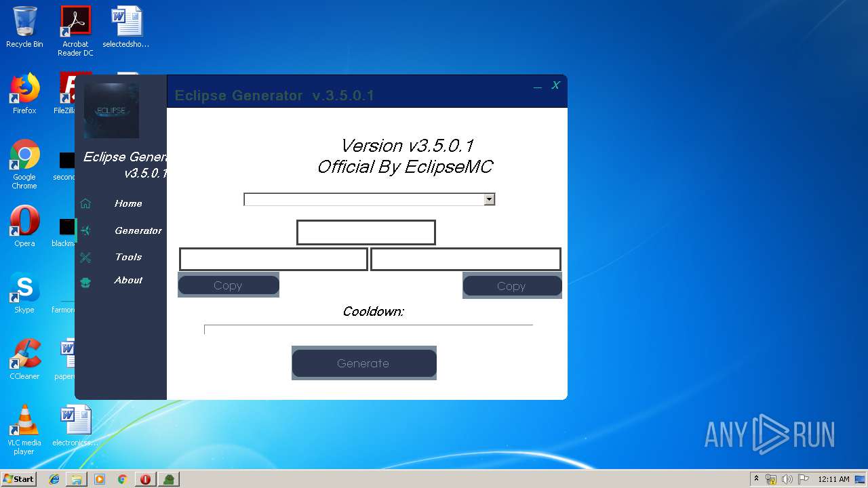Focus the centered text box above credentials
Viewport: 868px width, 488px height.
pyautogui.click(x=366, y=232)
